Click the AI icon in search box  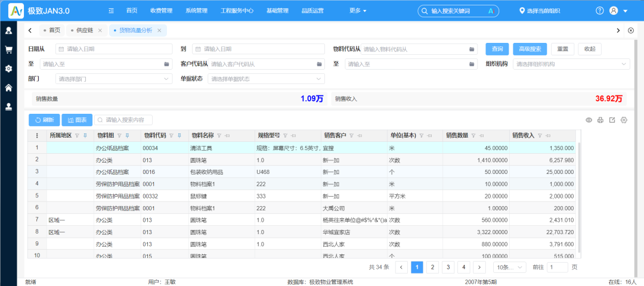pyautogui.click(x=490, y=11)
